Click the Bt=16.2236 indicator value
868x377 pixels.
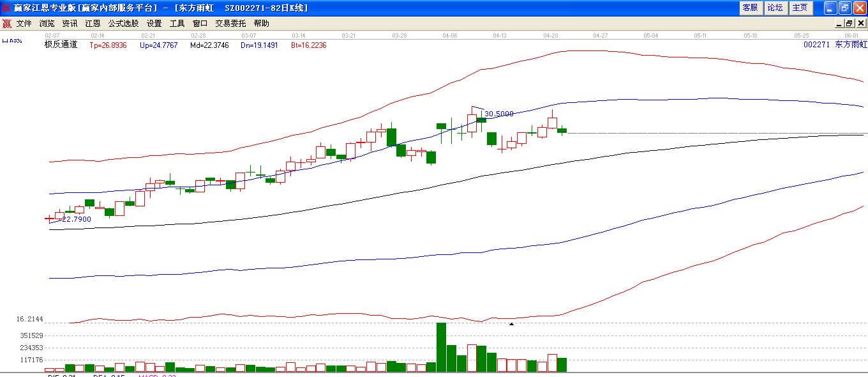(x=309, y=45)
